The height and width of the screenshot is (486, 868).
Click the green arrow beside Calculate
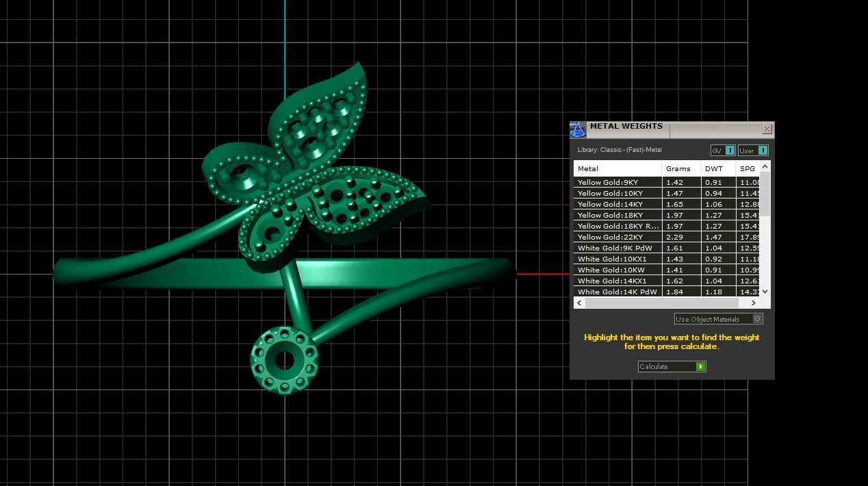(700, 366)
